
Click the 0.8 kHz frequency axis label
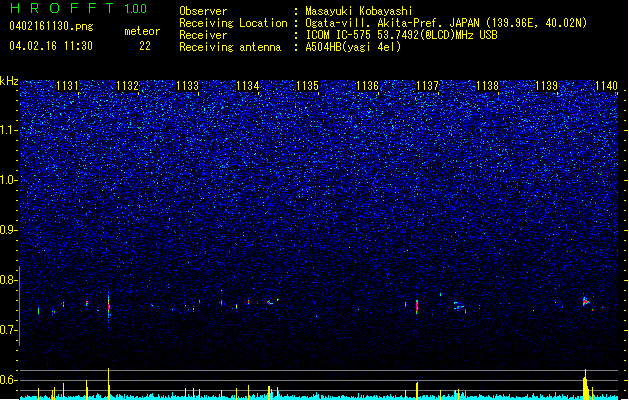pyautogui.click(x=9, y=280)
